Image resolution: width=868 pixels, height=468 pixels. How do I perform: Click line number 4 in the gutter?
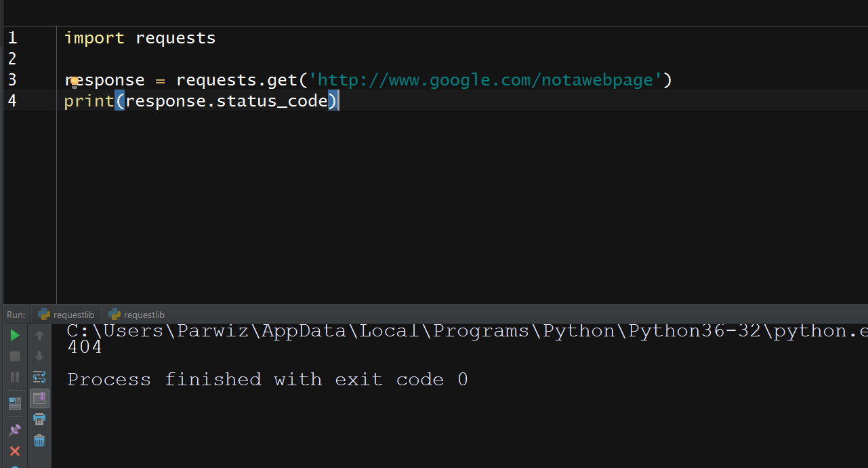pos(12,100)
